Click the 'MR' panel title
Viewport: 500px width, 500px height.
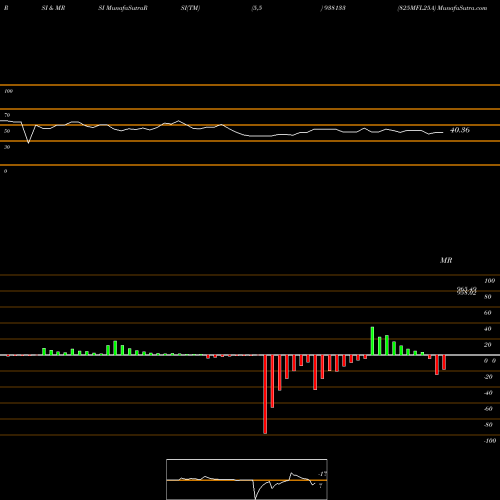446,260
